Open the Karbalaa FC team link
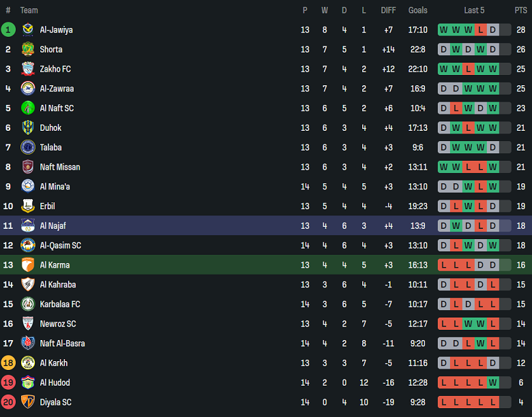 [x=60, y=304]
